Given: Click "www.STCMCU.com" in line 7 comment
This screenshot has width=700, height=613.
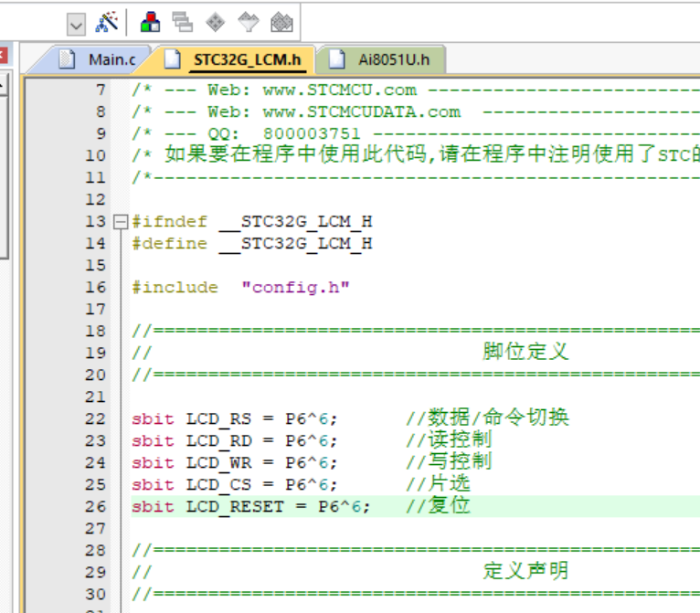Looking at the screenshot, I should 339,90.
